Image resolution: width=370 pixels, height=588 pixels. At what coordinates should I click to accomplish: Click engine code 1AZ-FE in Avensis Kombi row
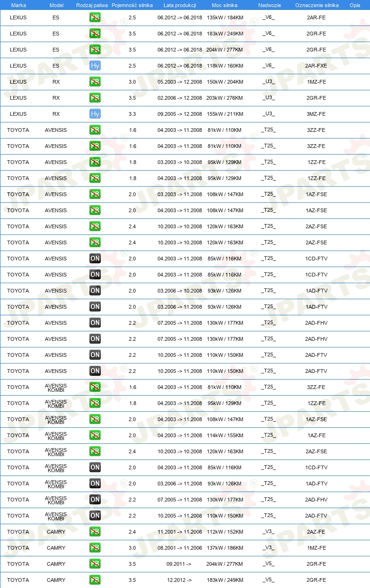pyautogui.click(x=316, y=435)
